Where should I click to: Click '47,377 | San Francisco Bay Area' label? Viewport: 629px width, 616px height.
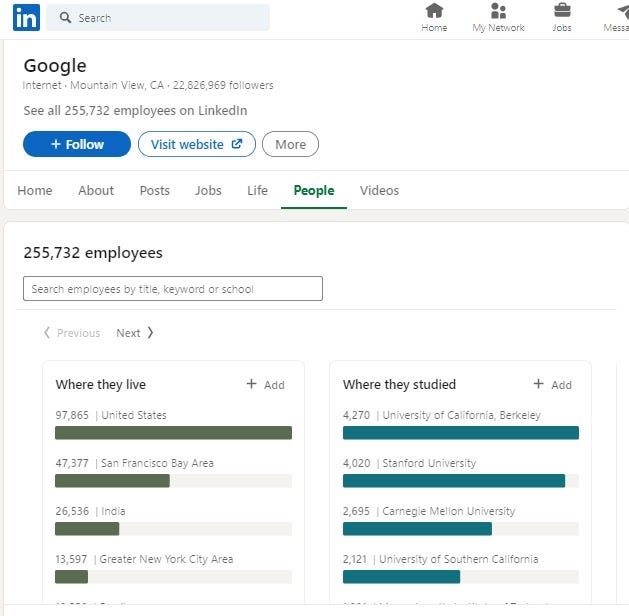(x=135, y=463)
